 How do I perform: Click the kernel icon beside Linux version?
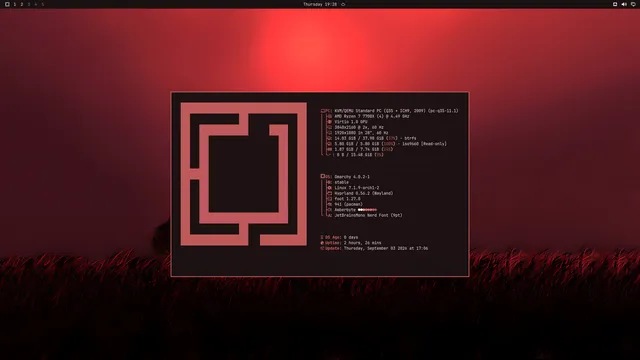[329, 188]
